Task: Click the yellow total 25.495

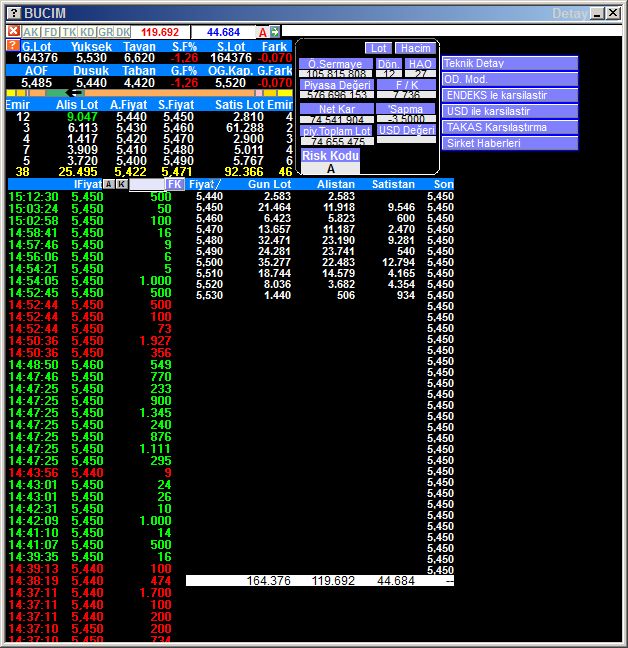Action: [78, 172]
